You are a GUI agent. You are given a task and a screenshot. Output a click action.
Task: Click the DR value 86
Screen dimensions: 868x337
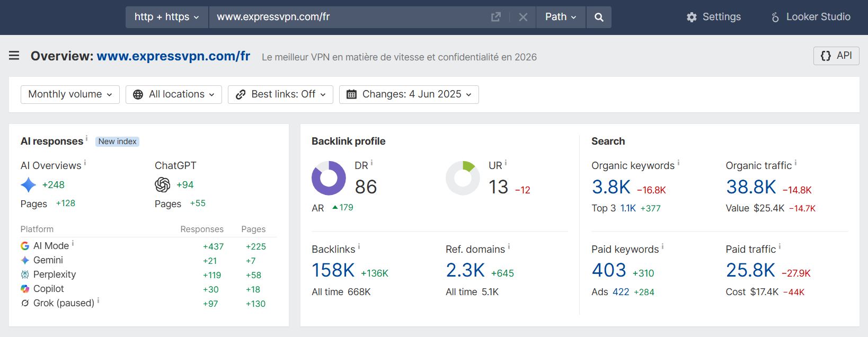(366, 187)
